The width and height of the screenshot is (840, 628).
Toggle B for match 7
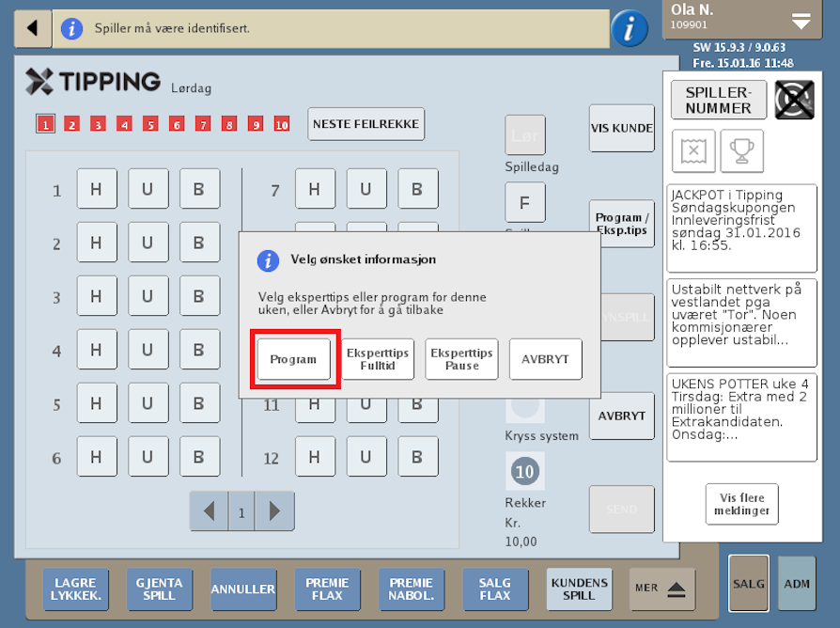pyautogui.click(x=418, y=189)
